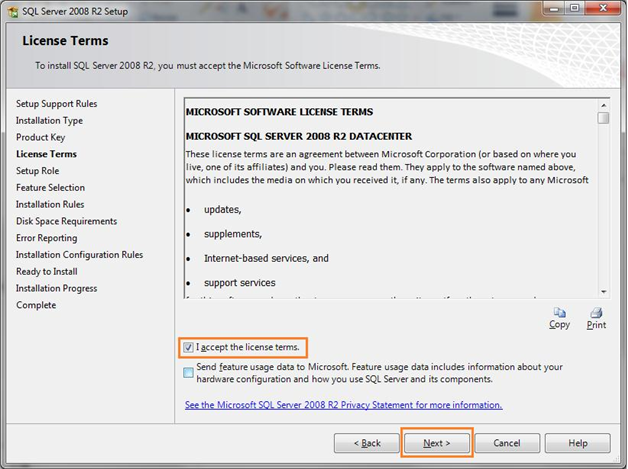Viewport: 628px width, 469px height.
Task: Click the license text scroll up arrow
Action: [604, 105]
